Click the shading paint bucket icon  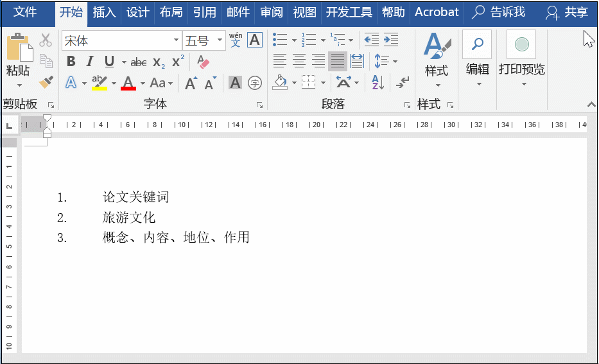280,82
